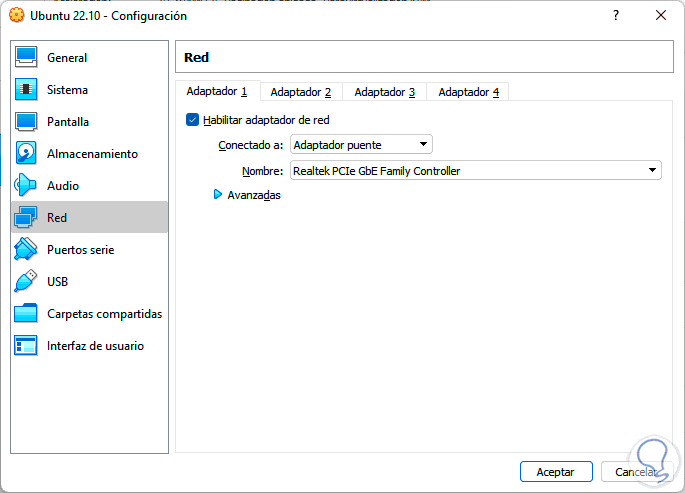The width and height of the screenshot is (685, 493).
Task: Open the Interfaz de usuario icon
Action: pyautogui.click(x=26, y=346)
